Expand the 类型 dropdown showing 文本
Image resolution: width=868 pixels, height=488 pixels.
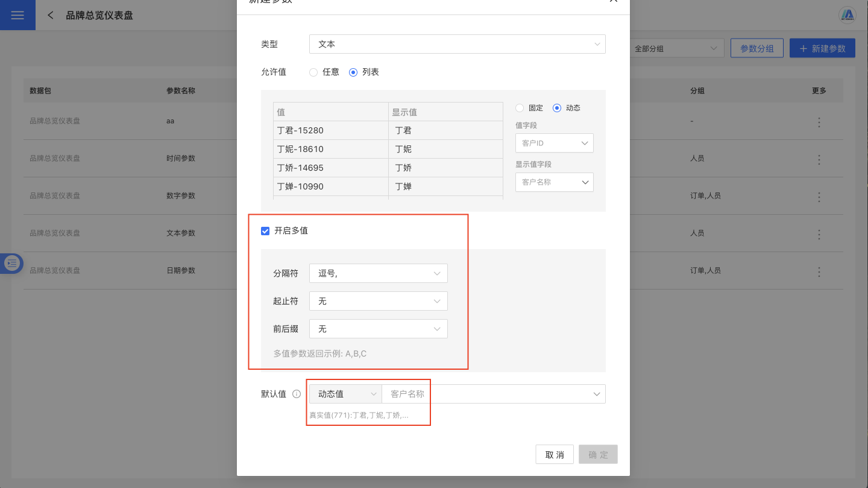457,45
